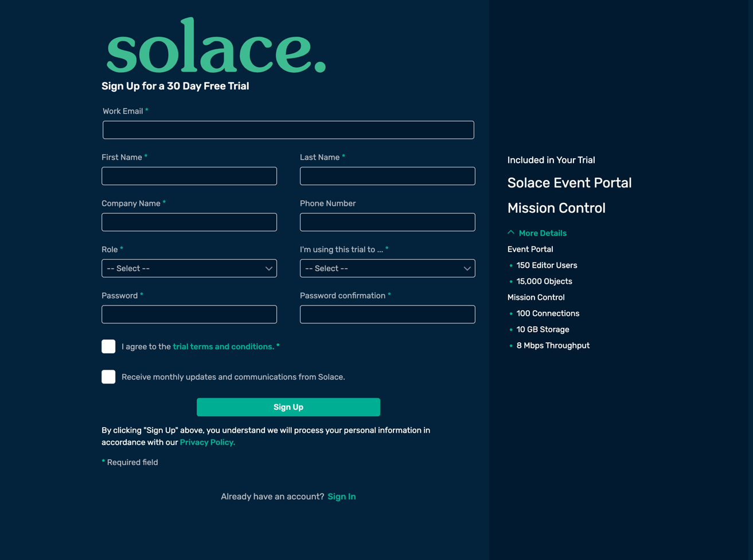753x560 pixels.
Task: Click Sign In for existing accounts
Action: pos(341,496)
